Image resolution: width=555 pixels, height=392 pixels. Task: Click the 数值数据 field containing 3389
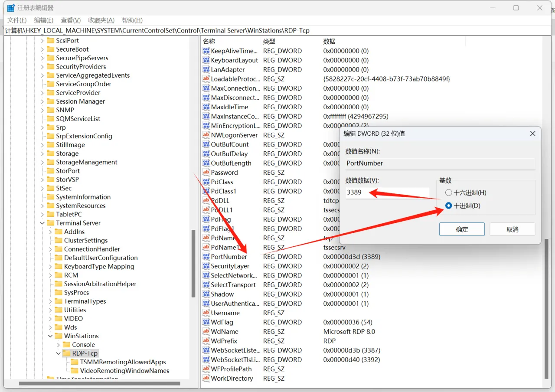pos(387,193)
